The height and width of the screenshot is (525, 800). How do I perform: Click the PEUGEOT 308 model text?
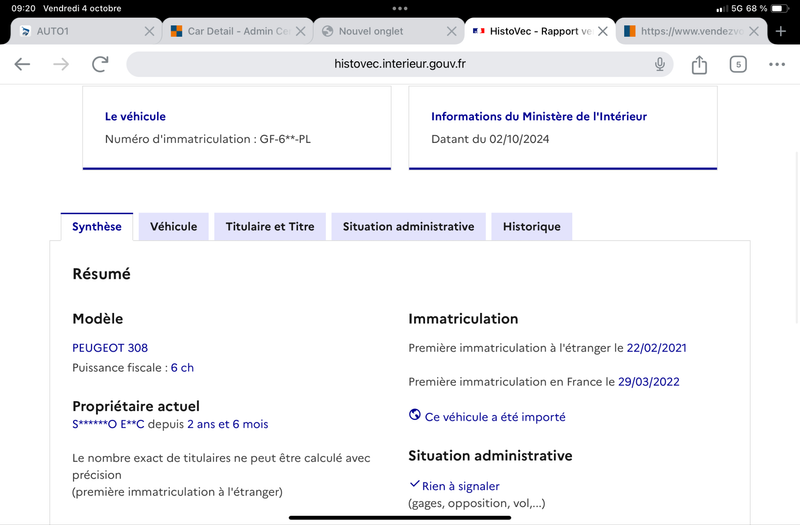coord(110,348)
